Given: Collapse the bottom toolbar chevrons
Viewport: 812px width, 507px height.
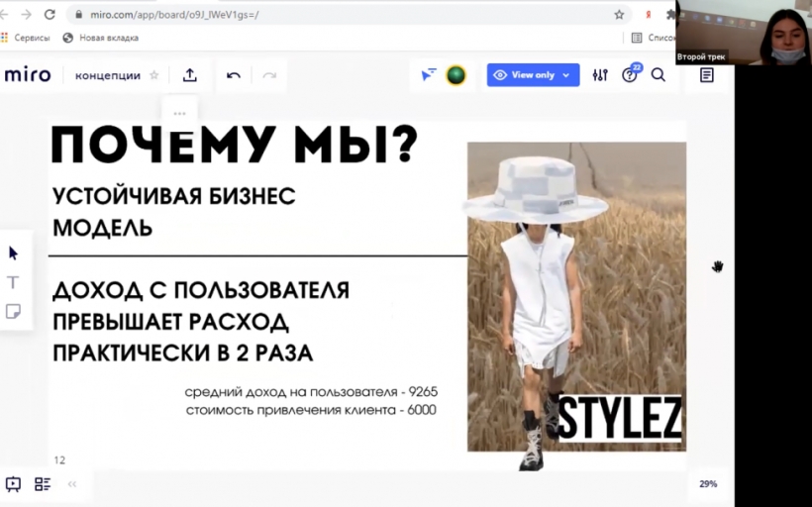Looking at the screenshot, I should [72, 484].
